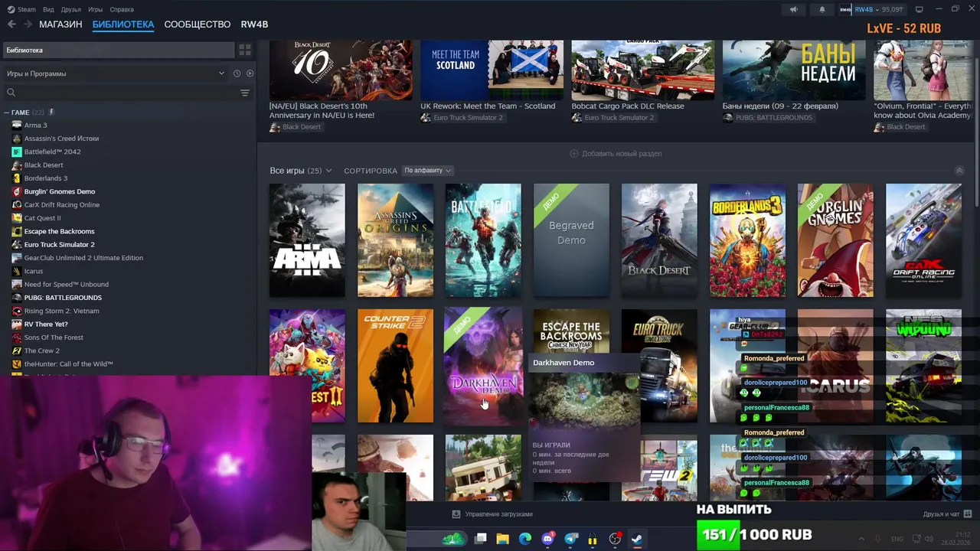Click the RW4B profile avatar
This screenshot has height=551, width=980.
[x=845, y=9]
